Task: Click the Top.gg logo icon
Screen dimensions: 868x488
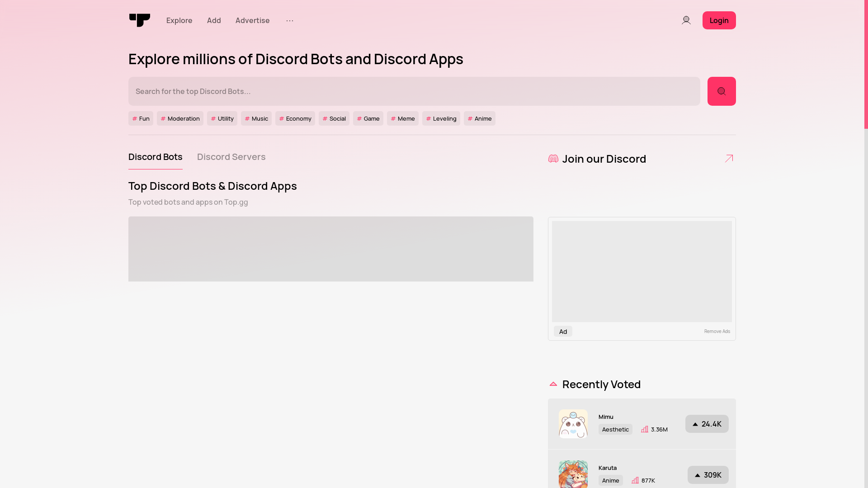Action: coord(139,20)
